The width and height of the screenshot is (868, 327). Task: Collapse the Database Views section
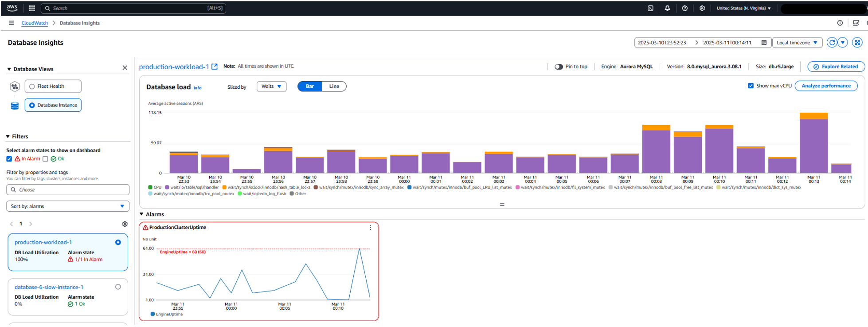[9, 69]
